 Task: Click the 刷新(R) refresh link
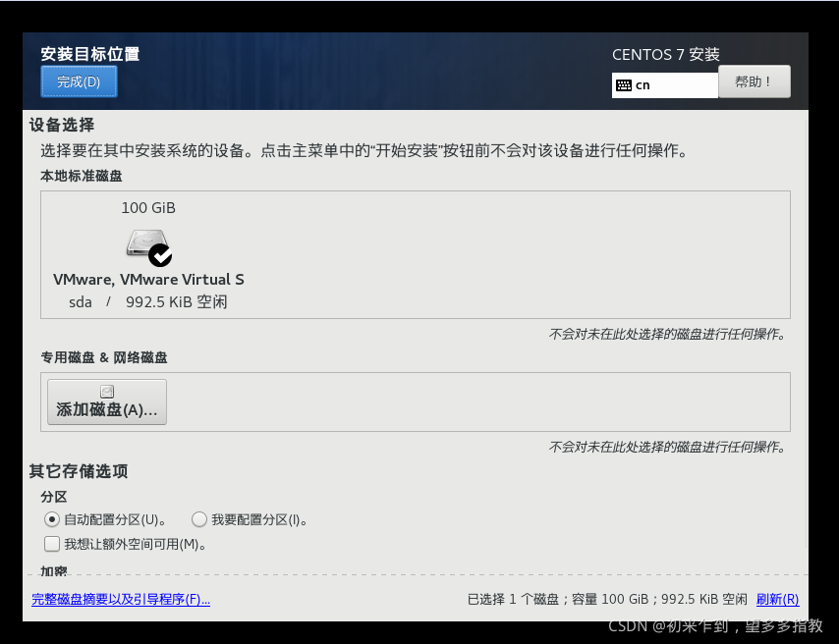[777, 599]
